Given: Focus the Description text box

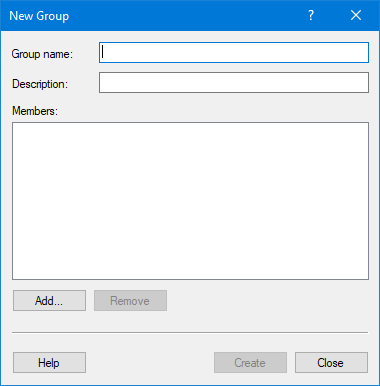Looking at the screenshot, I should 234,83.
